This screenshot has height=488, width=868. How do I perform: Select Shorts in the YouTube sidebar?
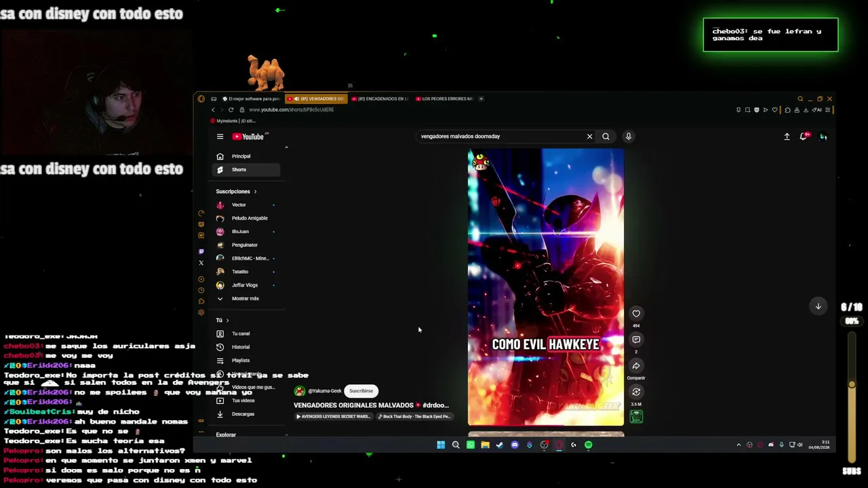[246, 169]
